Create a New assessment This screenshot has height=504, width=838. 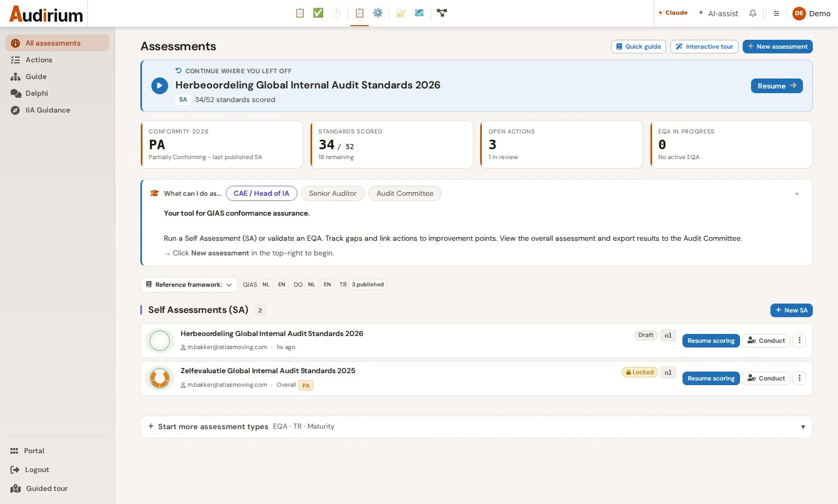pos(778,47)
